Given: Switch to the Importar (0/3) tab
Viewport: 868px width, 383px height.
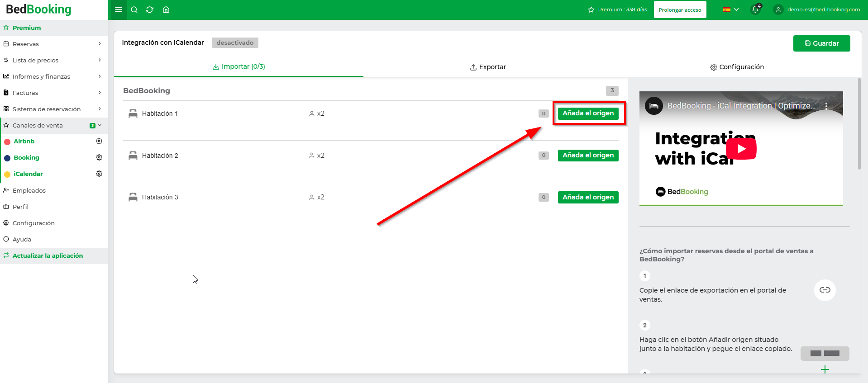Looking at the screenshot, I should coord(238,66).
